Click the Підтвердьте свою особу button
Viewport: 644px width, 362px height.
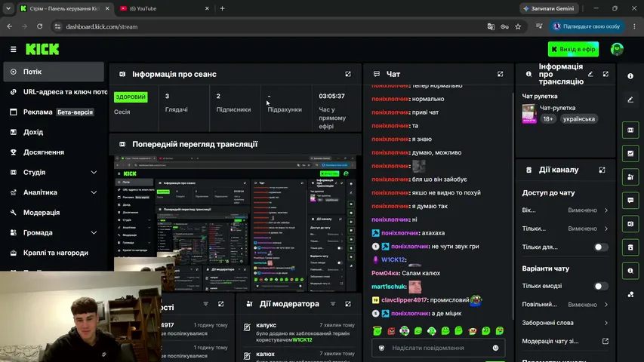587,26
